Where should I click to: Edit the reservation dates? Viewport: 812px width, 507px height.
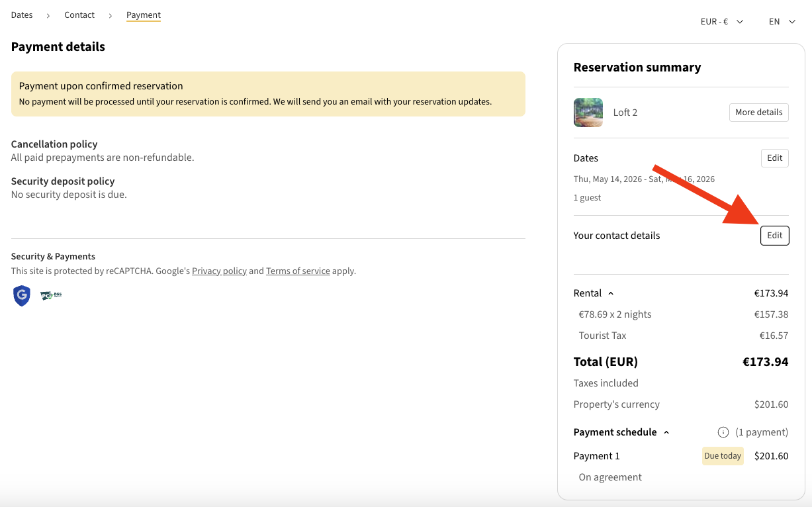[x=774, y=158]
